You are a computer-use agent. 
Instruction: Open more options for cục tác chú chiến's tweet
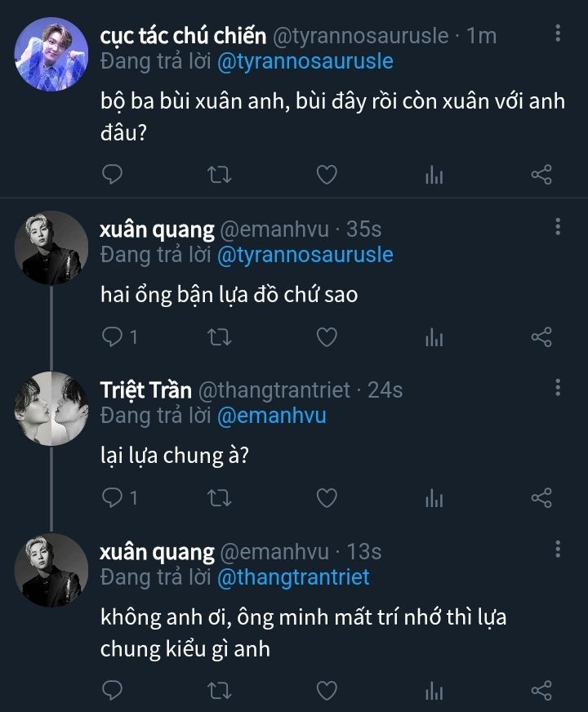tap(558, 33)
